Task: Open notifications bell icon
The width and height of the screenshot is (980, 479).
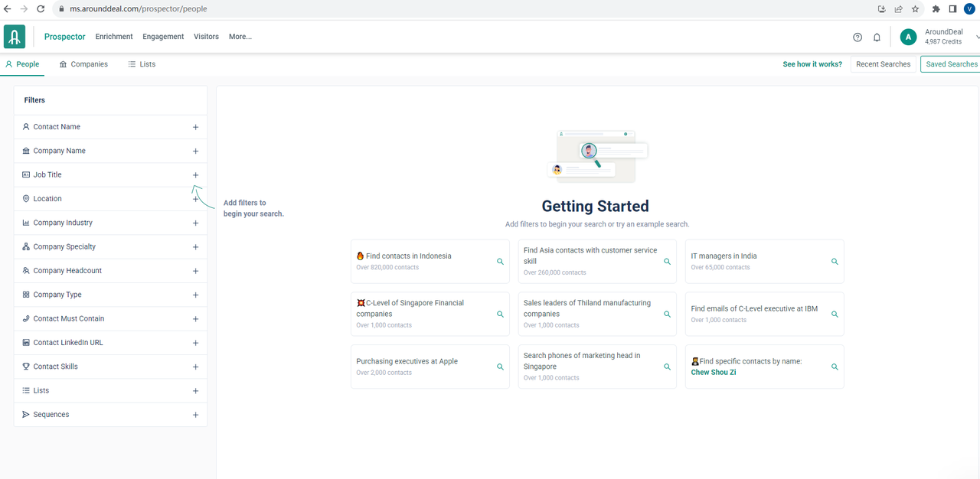Action: pyautogui.click(x=877, y=37)
